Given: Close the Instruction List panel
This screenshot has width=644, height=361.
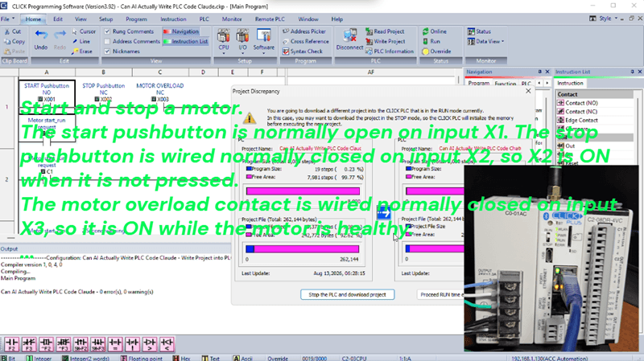Looking at the screenshot, I should pyautogui.click(x=639, y=72).
